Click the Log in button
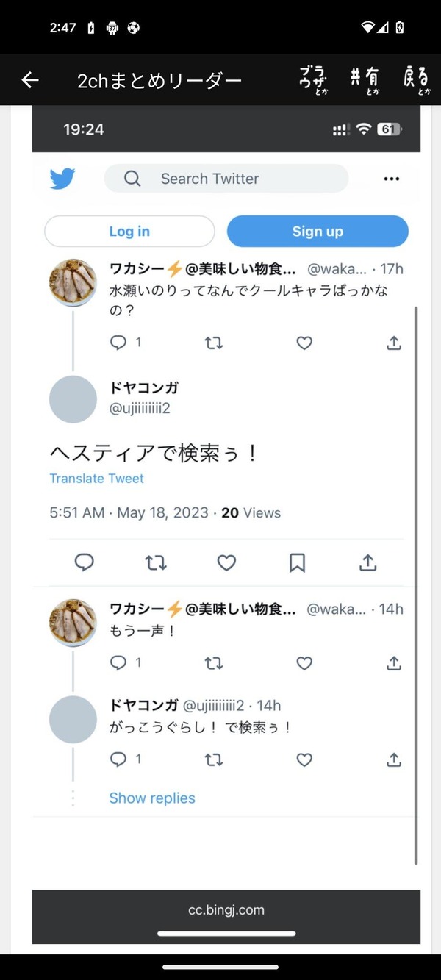 pos(129,232)
